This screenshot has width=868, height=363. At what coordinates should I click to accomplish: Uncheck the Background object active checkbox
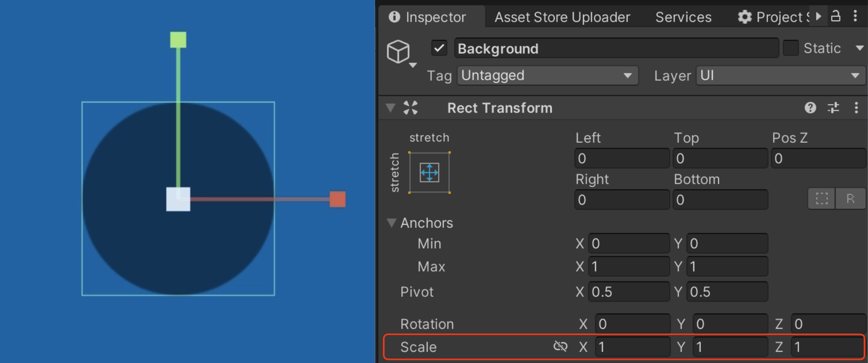[439, 48]
